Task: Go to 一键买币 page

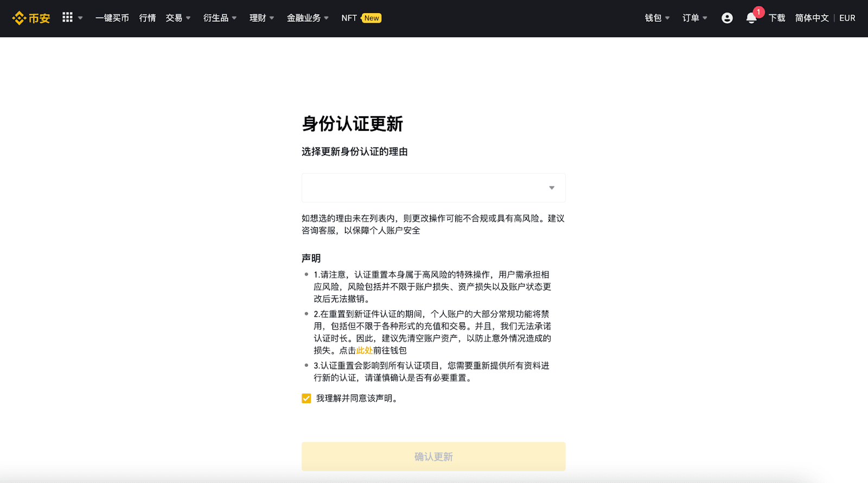Action: pyautogui.click(x=112, y=18)
